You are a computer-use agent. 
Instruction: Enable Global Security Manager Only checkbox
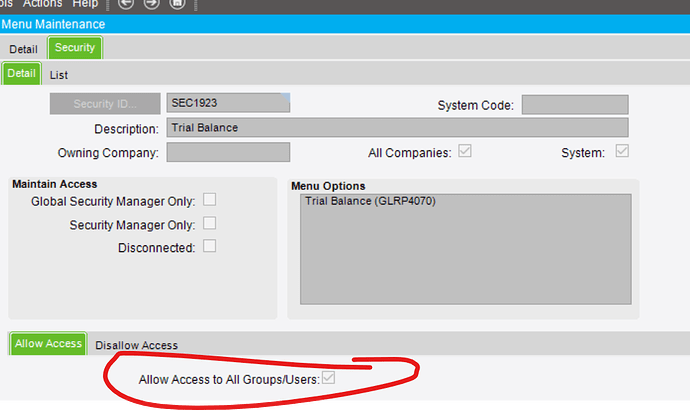pos(209,200)
